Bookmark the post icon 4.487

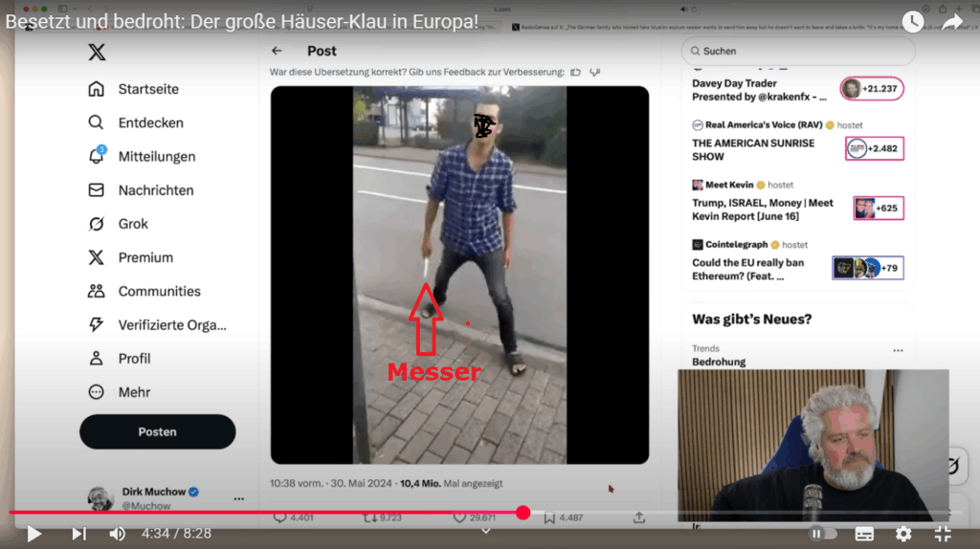549,517
